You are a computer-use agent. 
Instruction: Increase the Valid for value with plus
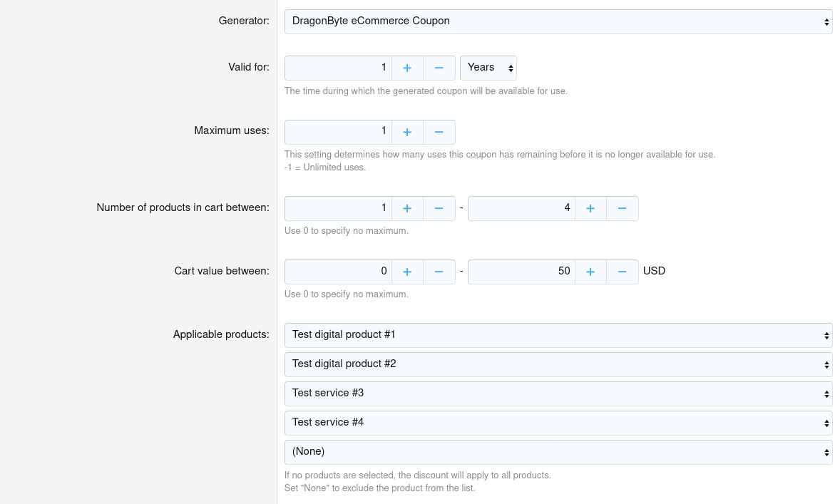[407, 68]
